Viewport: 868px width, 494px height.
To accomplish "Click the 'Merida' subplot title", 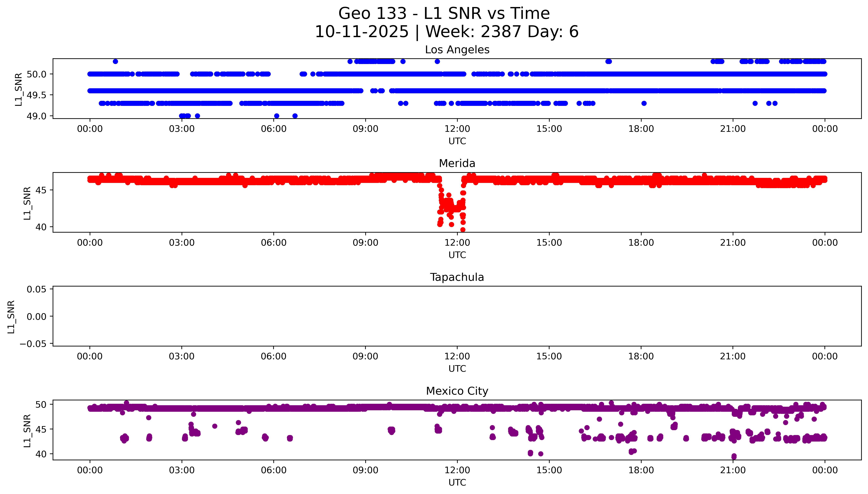I will click(457, 164).
